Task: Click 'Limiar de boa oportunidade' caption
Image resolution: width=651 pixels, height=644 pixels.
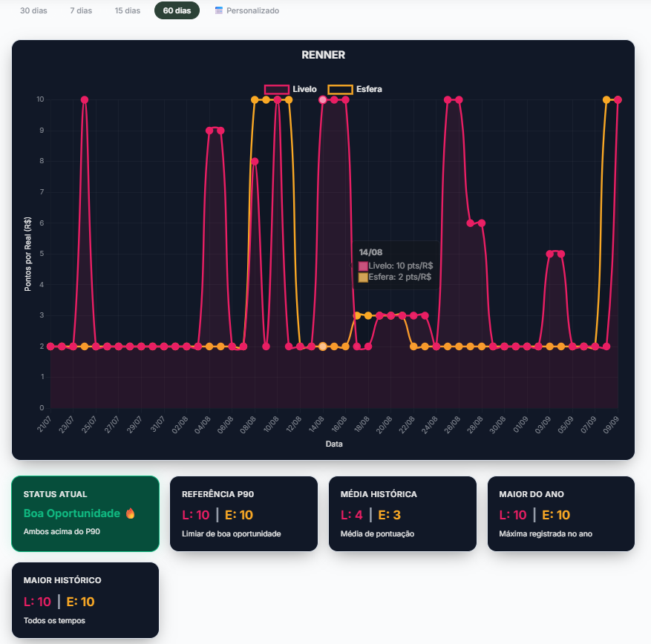Action: coord(232,534)
